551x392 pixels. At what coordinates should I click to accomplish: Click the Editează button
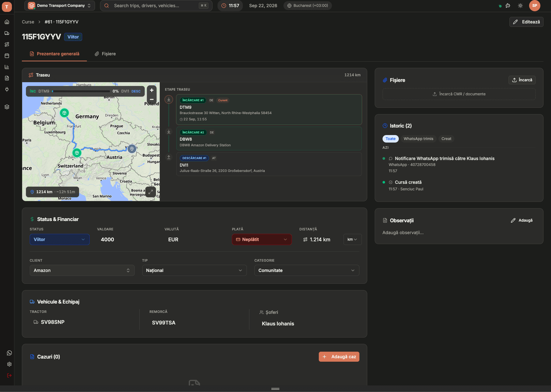526,22
